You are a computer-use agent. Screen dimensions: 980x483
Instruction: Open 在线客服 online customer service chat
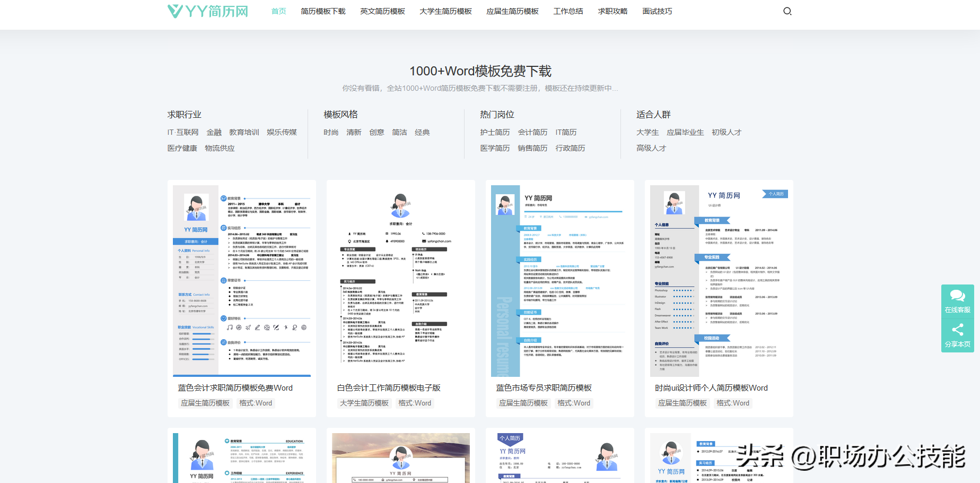(957, 301)
